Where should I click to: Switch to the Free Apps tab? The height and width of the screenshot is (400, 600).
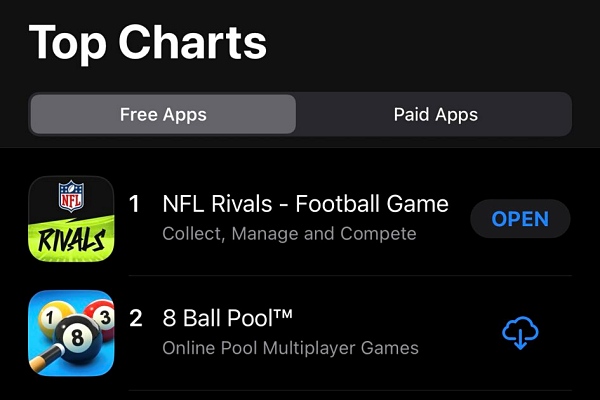click(x=163, y=114)
